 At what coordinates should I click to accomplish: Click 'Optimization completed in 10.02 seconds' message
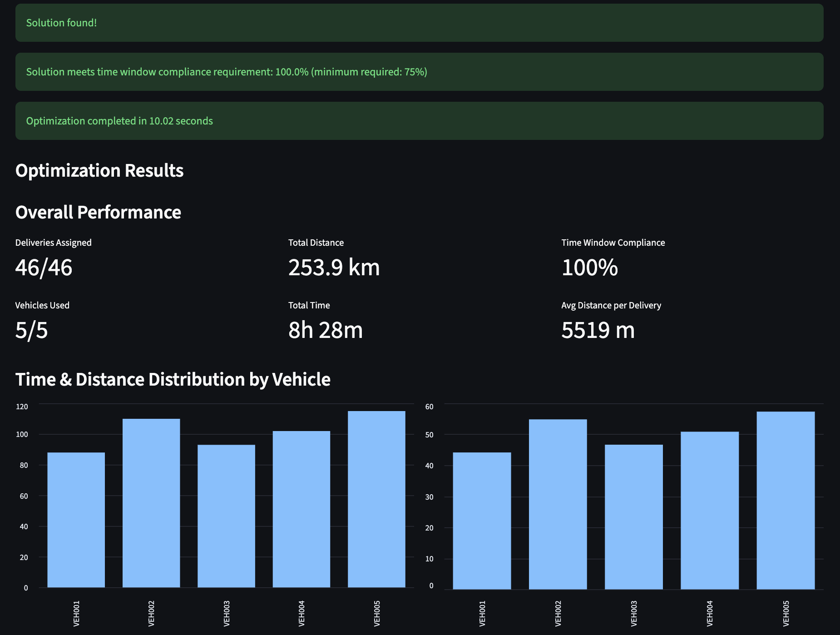419,121
